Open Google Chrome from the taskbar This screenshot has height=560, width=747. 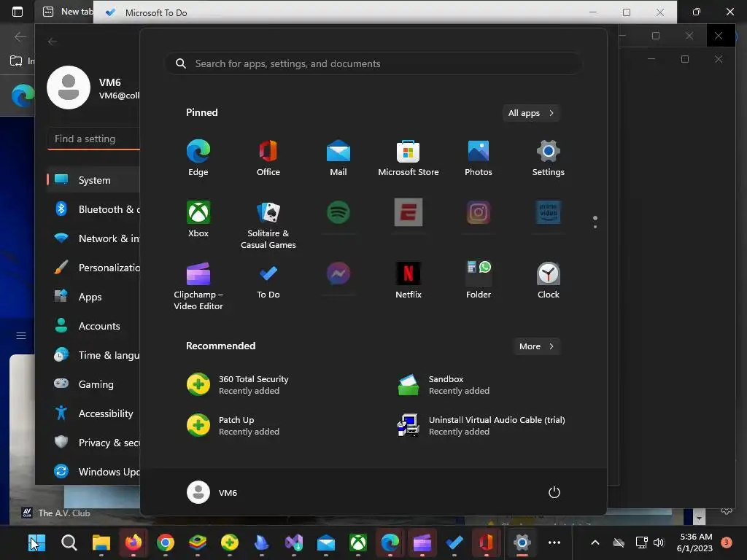click(166, 542)
